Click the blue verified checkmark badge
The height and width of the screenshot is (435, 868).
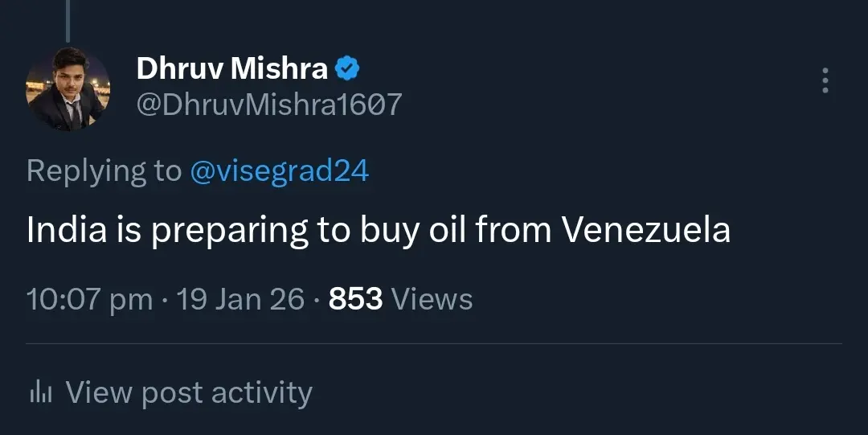click(x=346, y=69)
